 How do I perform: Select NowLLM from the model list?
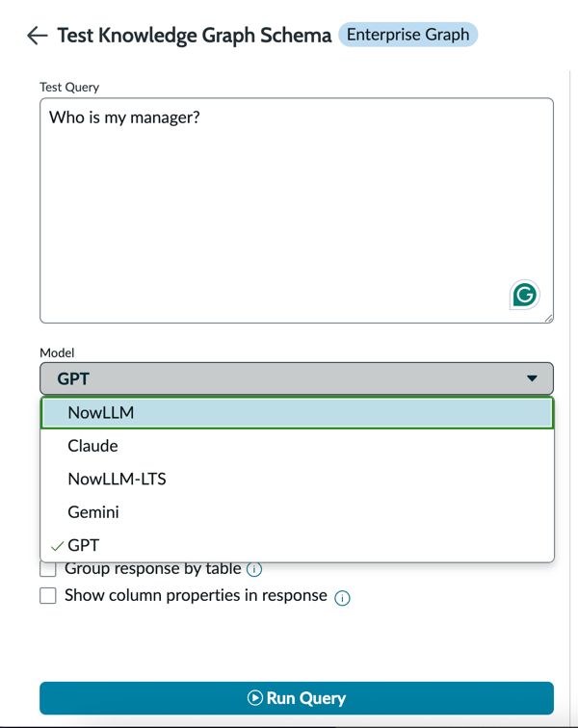[297, 412]
